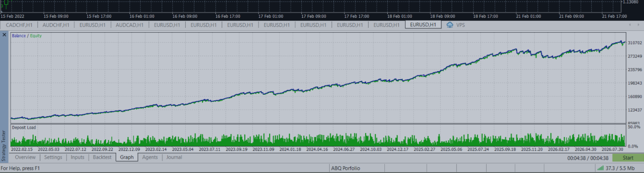Open the Overview tab
Viewport: 644px width, 173px height.
pyautogui.click(x=25, y=157)
